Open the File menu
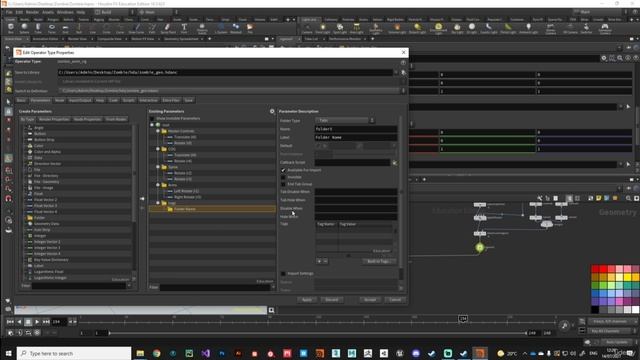The height and width of the screenshot is (360, 640). click(9, 12)
